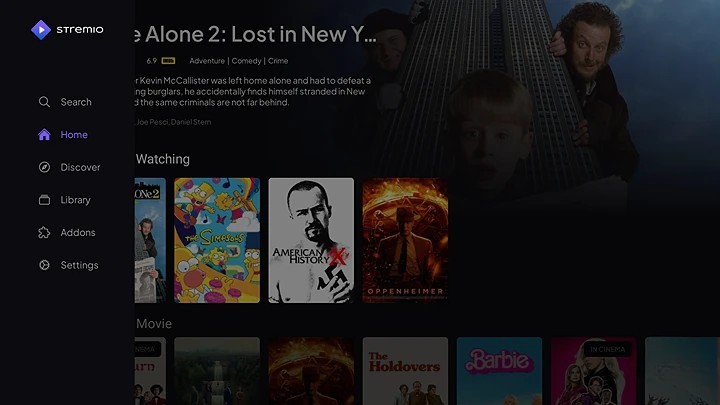Open The Holdovers movie poster
The width and height of the screenshot is (720, 405).
(405, 371)
